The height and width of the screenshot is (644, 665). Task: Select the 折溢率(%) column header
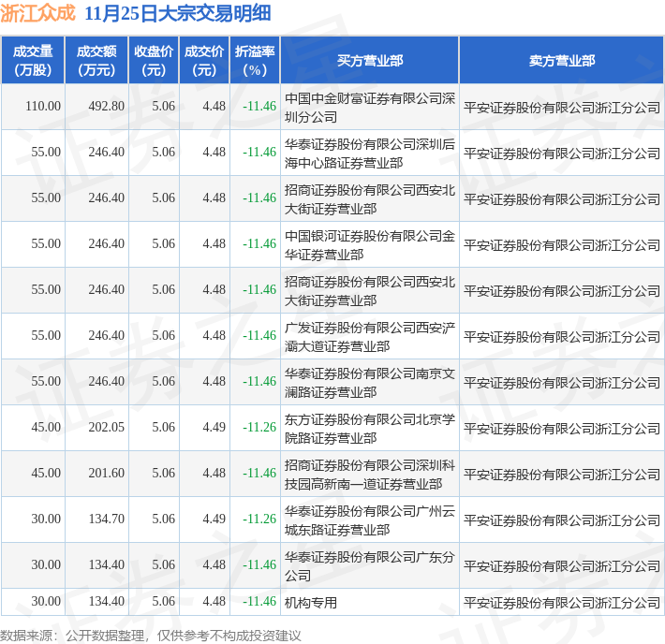pos(255,60)
